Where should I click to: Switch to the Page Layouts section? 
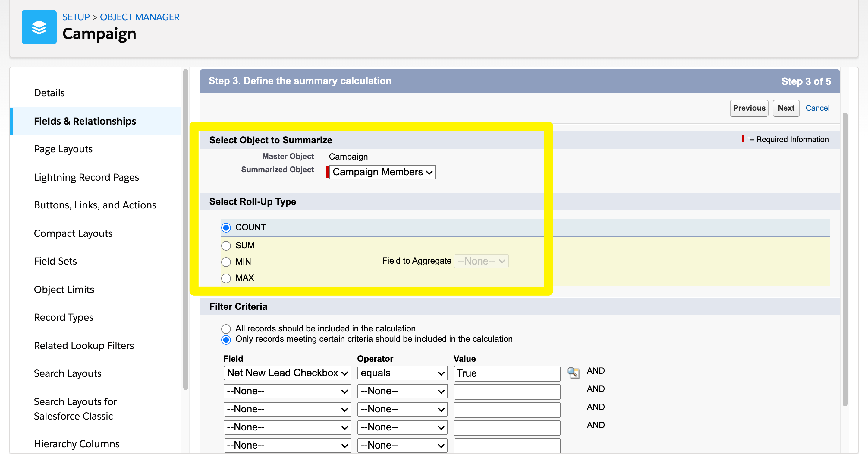(x=63, y=149)
